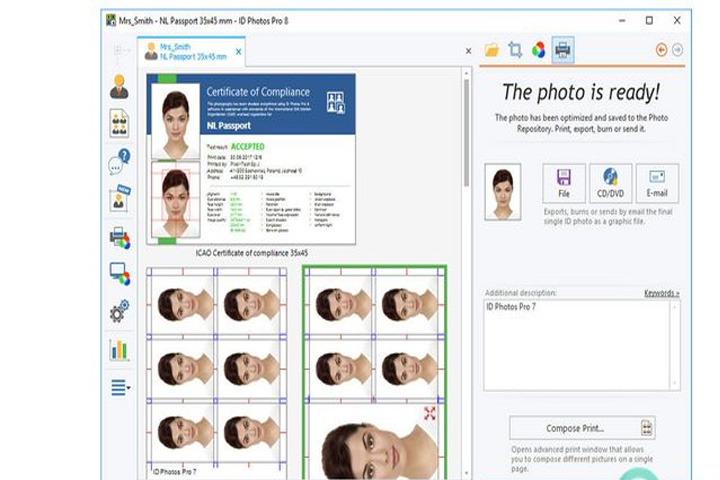Click the scroll up arrow of preview list
The width and height of the screenshot is (720, 480).
[x=467, y=73]
